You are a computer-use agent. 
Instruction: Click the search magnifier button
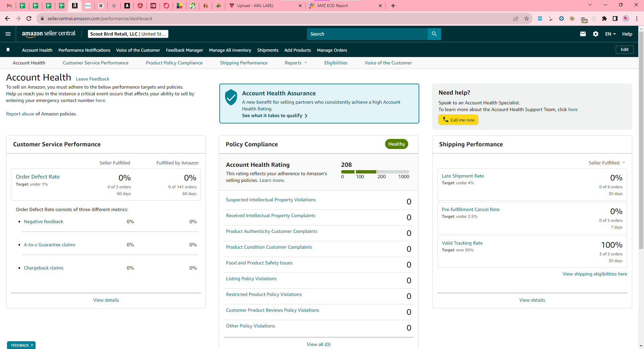tap(434, 34)
